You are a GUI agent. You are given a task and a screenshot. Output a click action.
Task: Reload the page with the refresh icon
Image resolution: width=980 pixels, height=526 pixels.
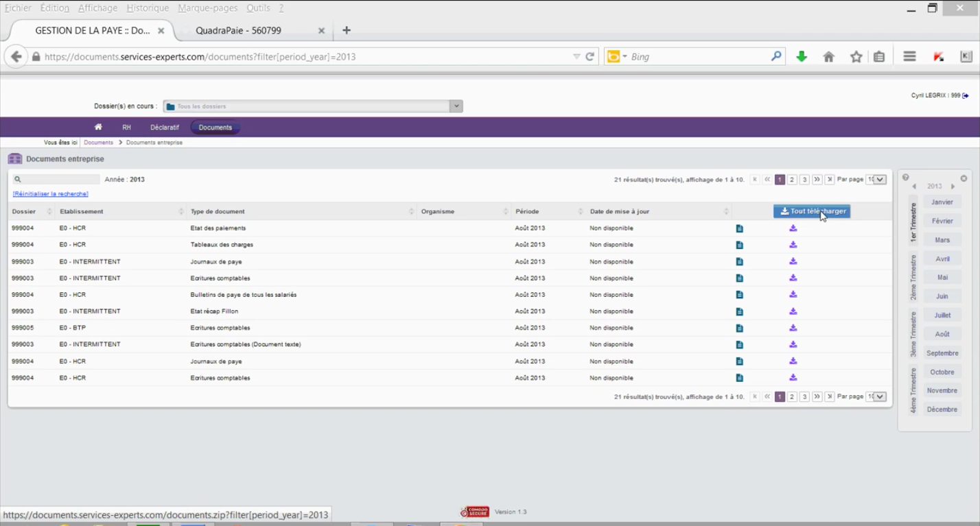[x=590, y=57]
